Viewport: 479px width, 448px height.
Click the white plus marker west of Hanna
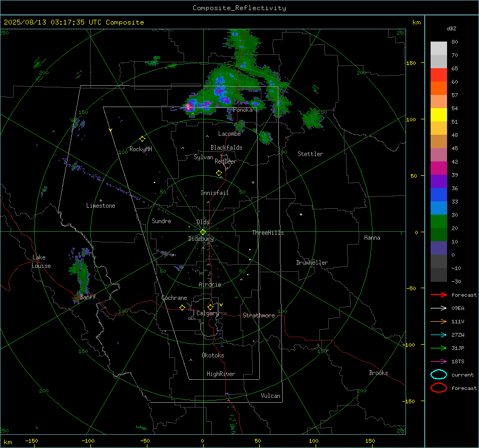[x=301, y=214]
